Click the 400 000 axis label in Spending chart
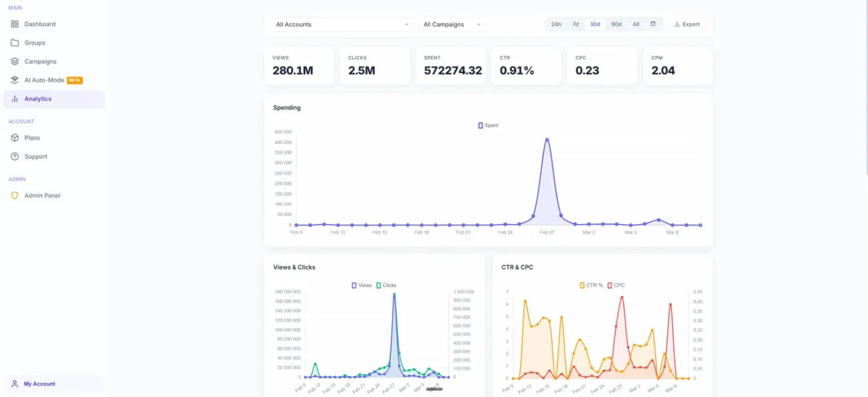The height and width of the screenshot is (397, 868). 283,143
